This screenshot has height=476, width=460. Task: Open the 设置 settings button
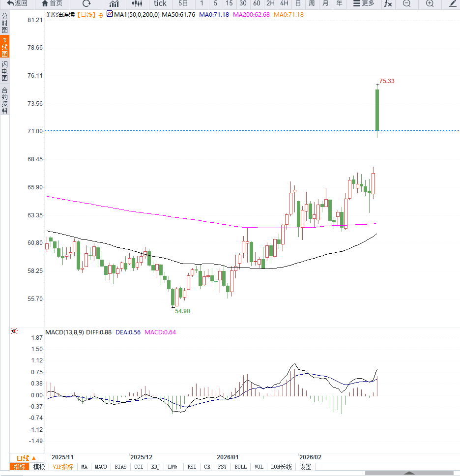point(305,467)
